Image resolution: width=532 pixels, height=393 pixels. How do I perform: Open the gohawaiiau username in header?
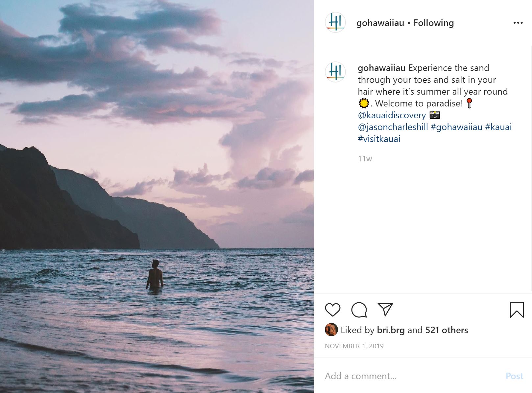(x=380, y=23)
